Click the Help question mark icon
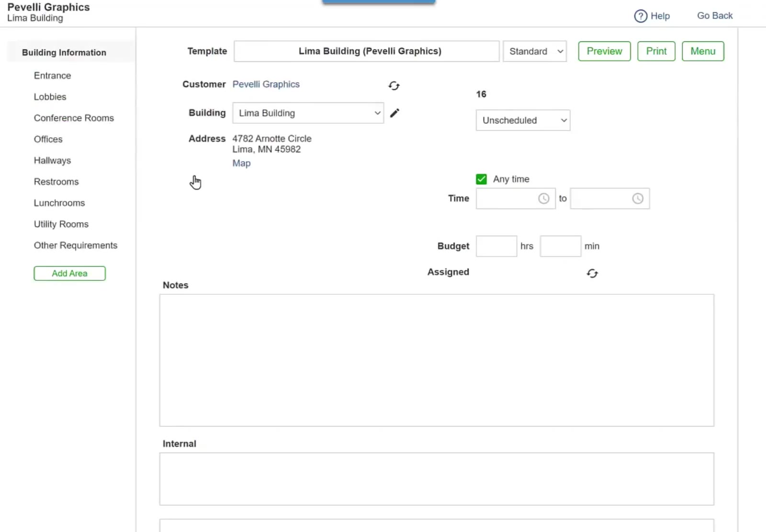Screen dimensions: 766x532 click(641, 16)
